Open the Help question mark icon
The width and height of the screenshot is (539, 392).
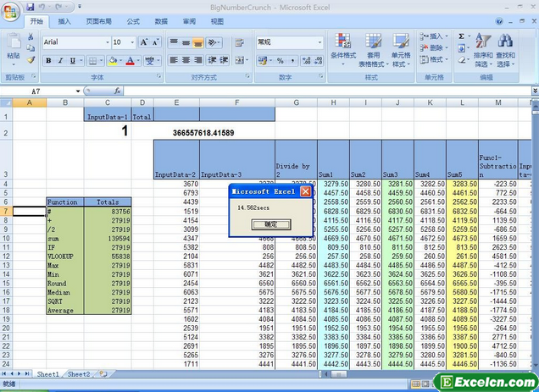pos(499,21)
